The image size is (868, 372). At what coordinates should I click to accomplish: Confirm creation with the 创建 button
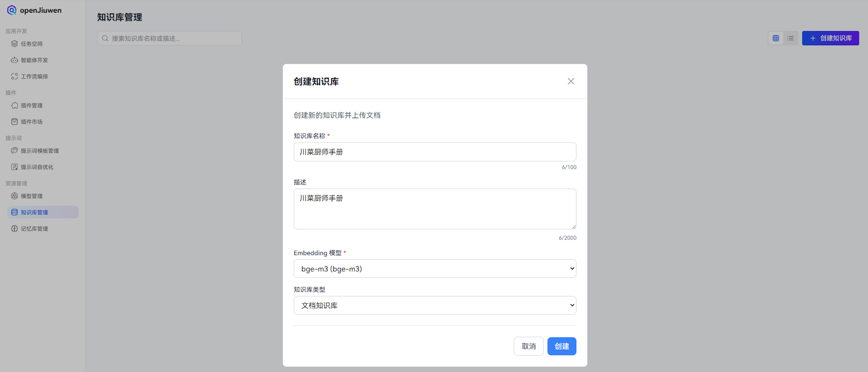561,346
